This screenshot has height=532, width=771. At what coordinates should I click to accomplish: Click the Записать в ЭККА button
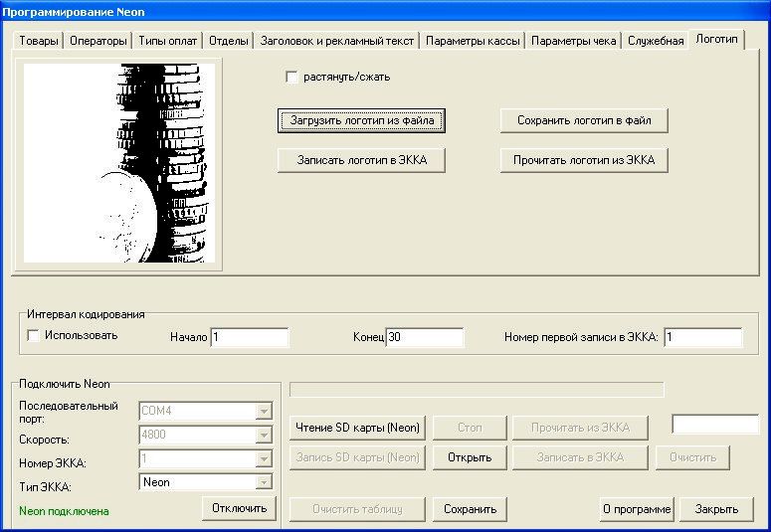580,457
